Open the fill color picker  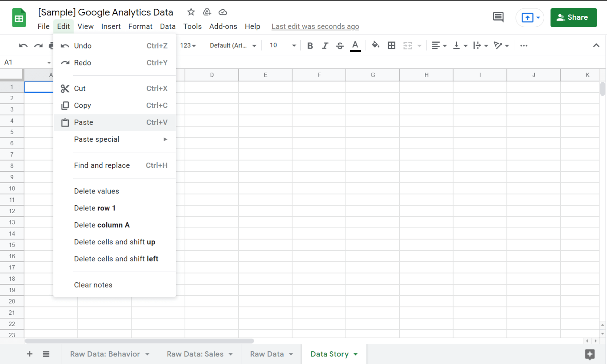(x=375, y=45)
